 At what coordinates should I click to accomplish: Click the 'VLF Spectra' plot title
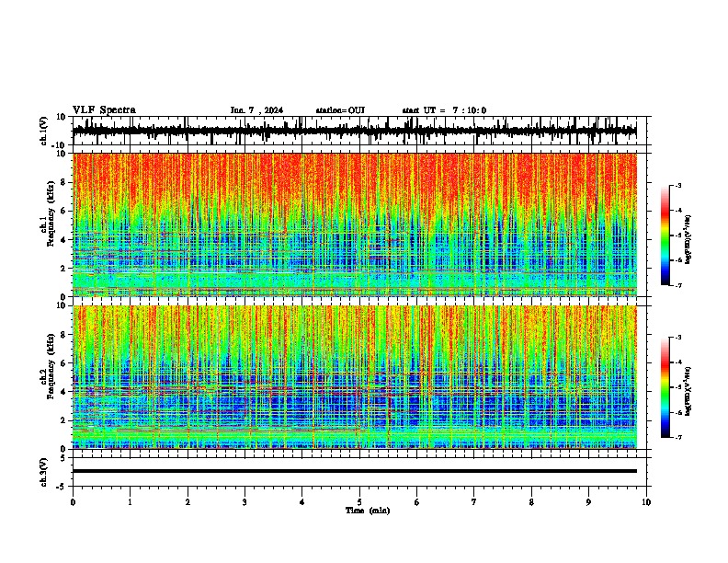[x=104, y=110]
